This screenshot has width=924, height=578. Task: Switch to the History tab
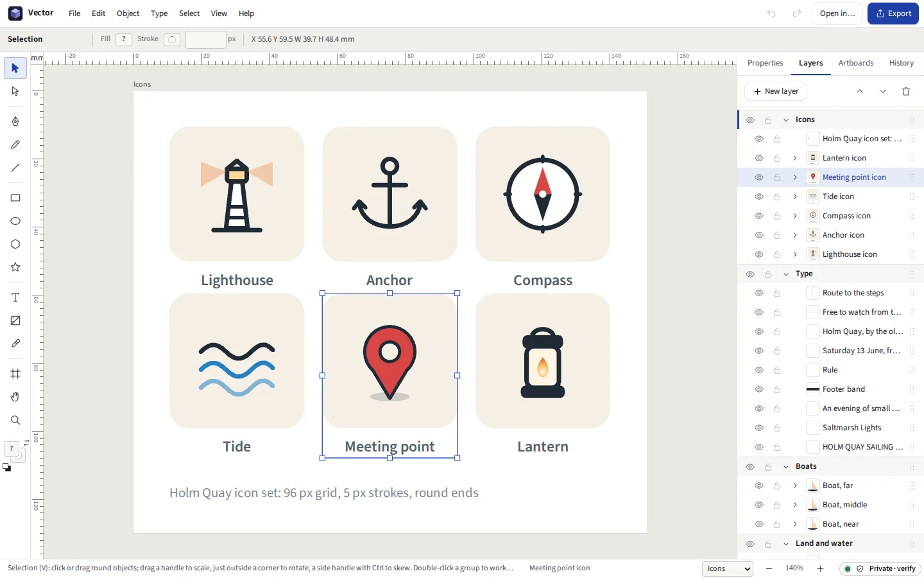(901, 63)
